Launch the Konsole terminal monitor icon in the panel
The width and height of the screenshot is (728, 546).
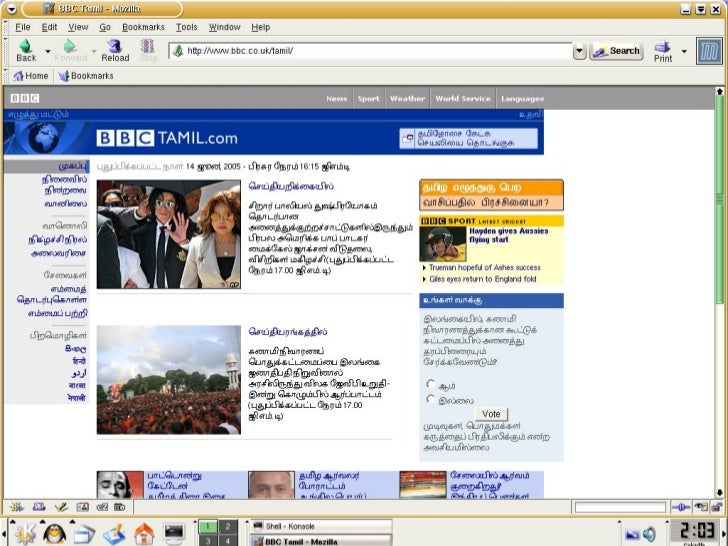pyautogui.click(x=174, y=534)
